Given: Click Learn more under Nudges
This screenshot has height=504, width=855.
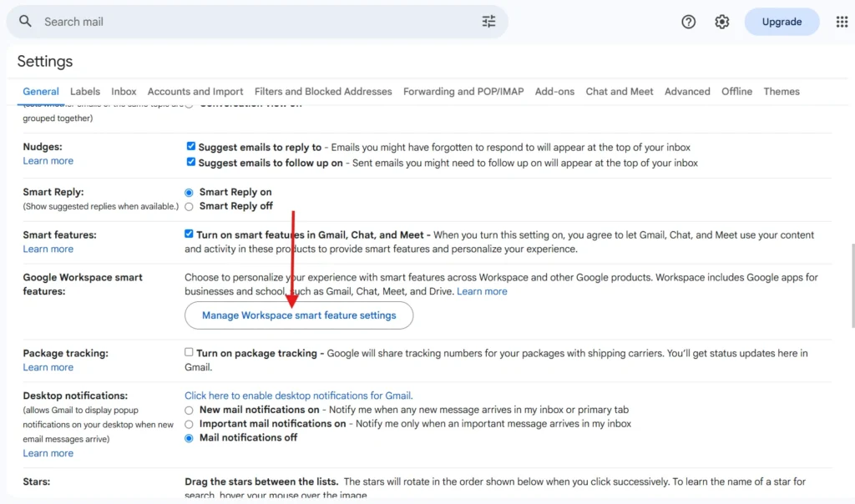Looking at the screenshot, I should 48,161.
